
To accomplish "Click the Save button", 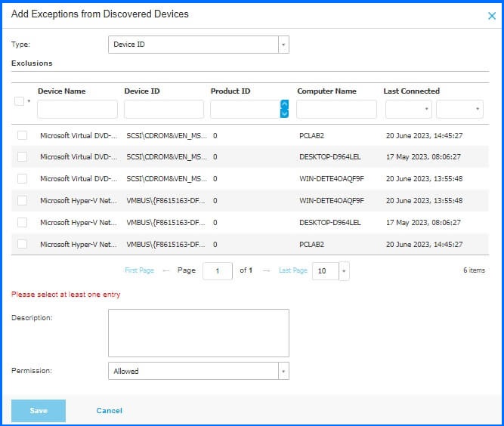I will click(39, 411).
